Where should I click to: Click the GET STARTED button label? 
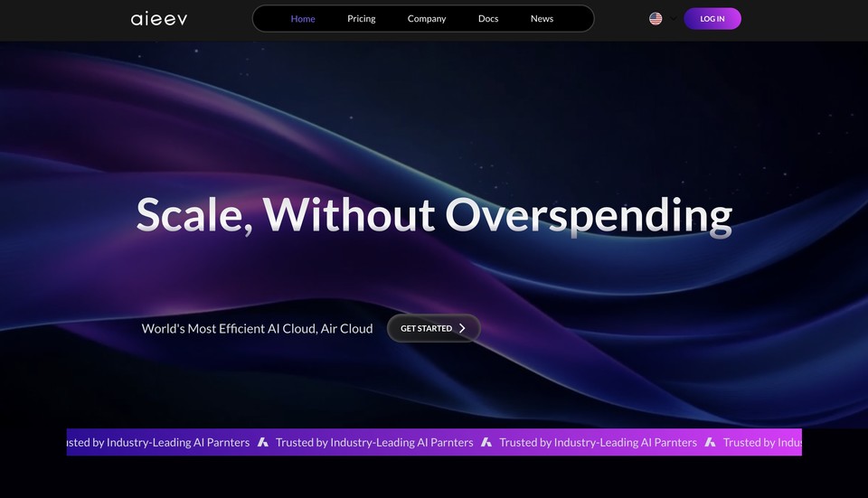pyautogui.click(x=426, y=329)
